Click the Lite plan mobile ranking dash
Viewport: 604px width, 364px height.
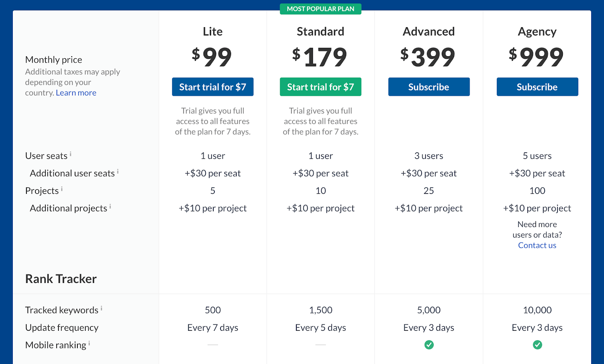pos(213,345)
